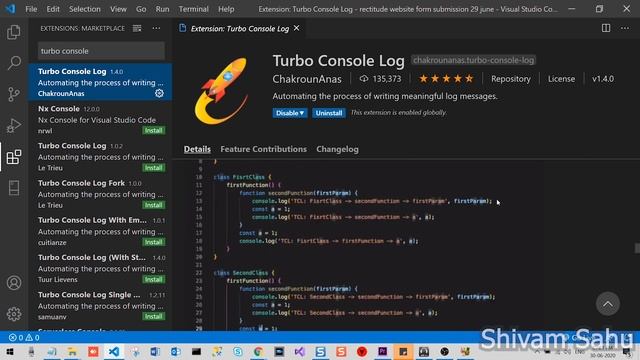Open the editor more actions menu
The width and height of the screenshot is (640, 360).
click(625, 28)
